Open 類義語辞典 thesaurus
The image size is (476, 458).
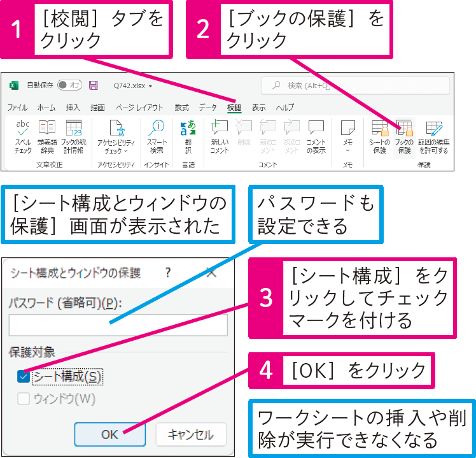pos(47,137)
